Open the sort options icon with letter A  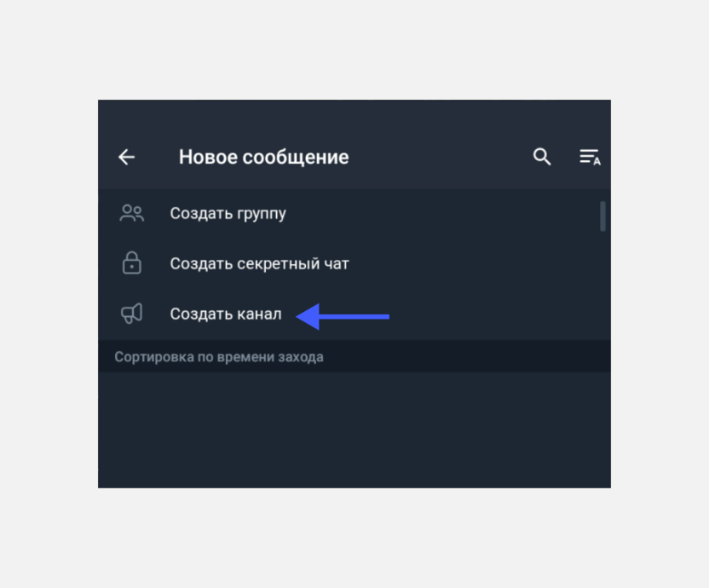[590, 157]
